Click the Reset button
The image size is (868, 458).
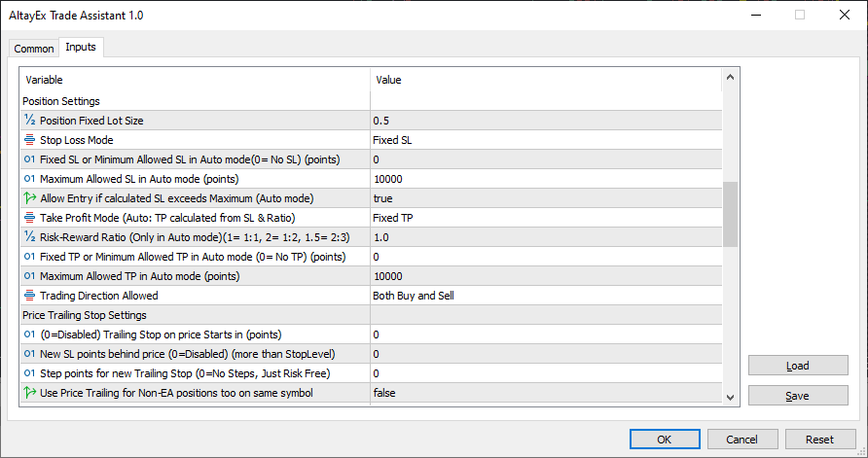tap(820, 440)
